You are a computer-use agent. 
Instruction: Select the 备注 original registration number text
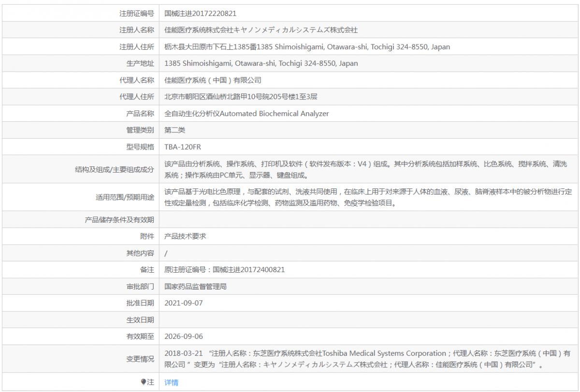228,270
